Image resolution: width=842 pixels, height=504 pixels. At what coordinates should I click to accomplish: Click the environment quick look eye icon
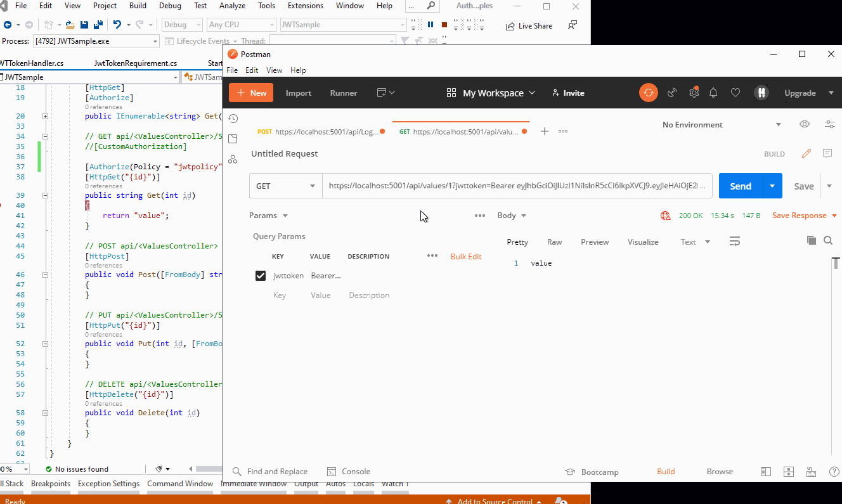pos(805,124)
